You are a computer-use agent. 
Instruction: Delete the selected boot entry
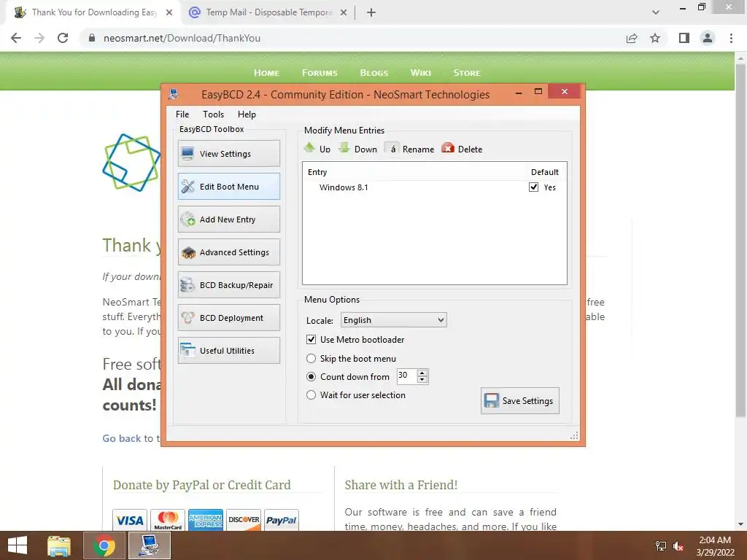(x=462, y=149)
